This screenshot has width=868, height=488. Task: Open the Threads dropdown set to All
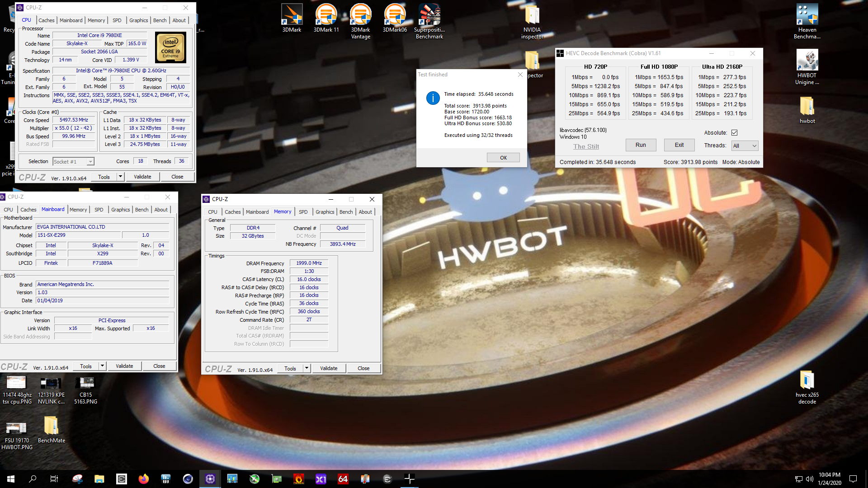[745, 145]
